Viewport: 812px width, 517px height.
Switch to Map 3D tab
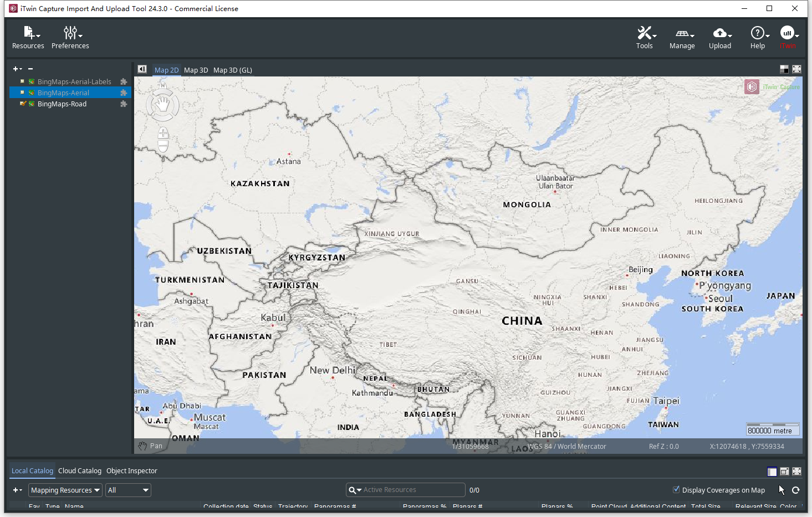[x=196, y=70]
